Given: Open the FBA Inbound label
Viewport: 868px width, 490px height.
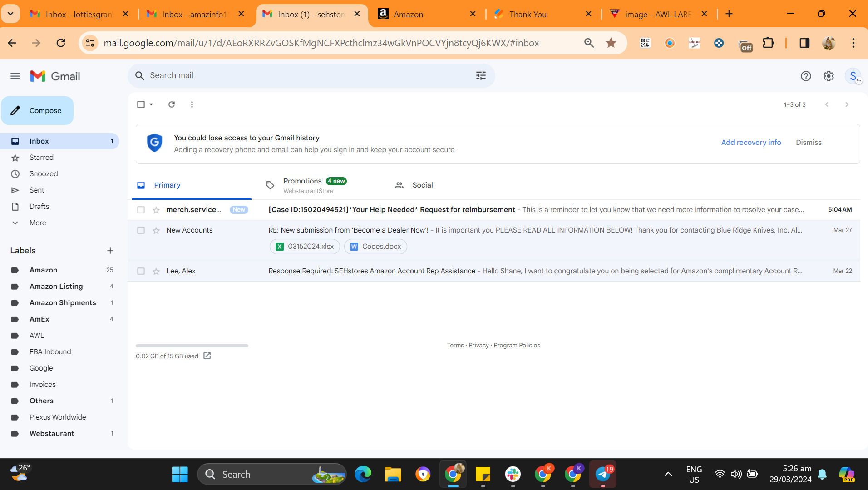Looking at the screenshot, I should pos(50,352).
